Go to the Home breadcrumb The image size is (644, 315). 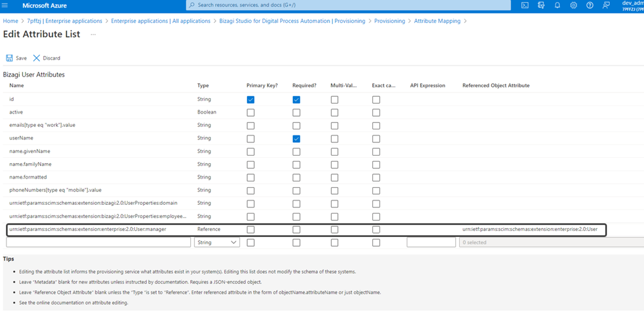(10, 21)
